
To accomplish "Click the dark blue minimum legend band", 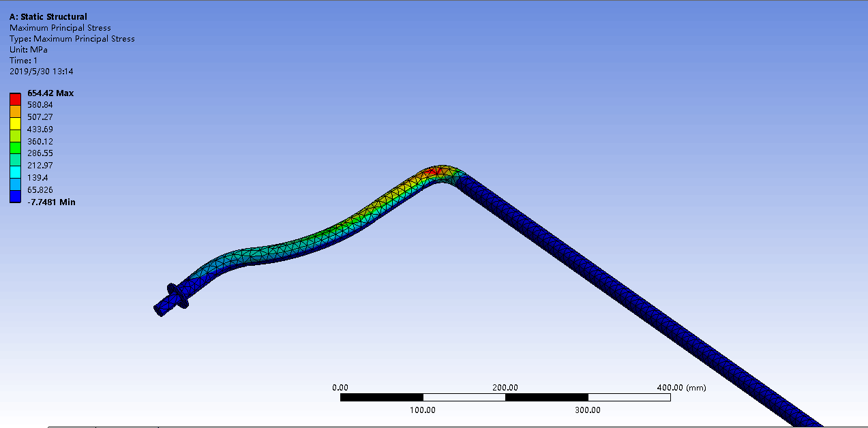I will coord(15,196).
